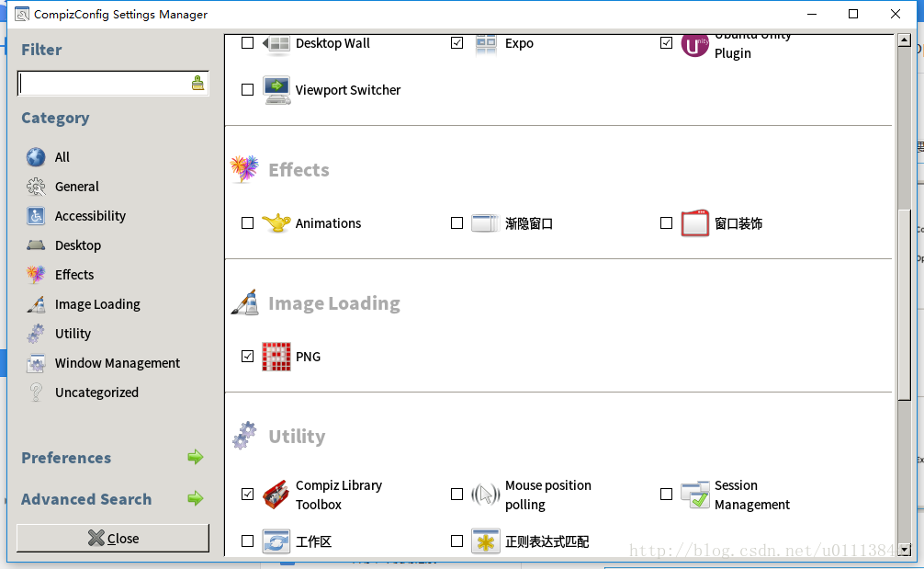
Task: Open the Mouse position polling icon
Action: [486, 495]
